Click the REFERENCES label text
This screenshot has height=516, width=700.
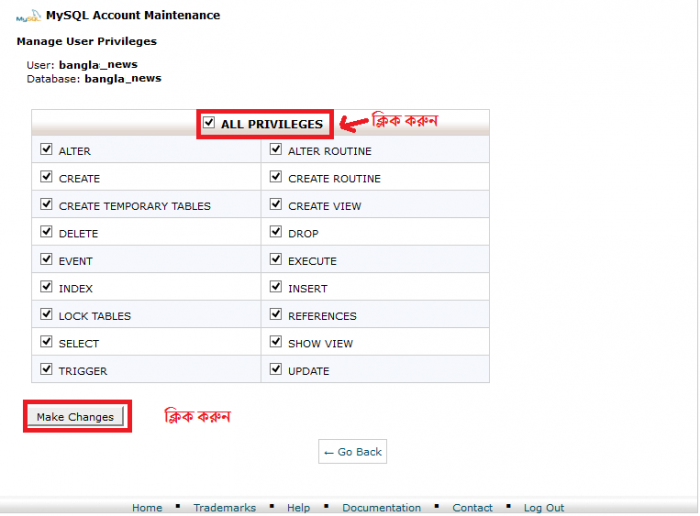point(322,316)
